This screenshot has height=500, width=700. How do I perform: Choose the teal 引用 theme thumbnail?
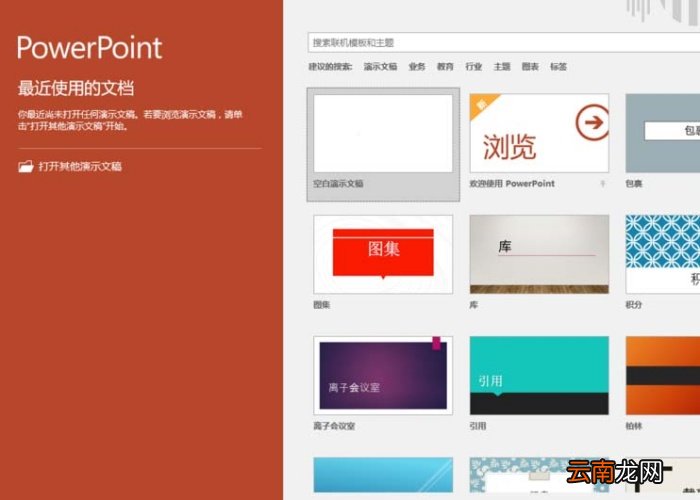coord(539,375)
